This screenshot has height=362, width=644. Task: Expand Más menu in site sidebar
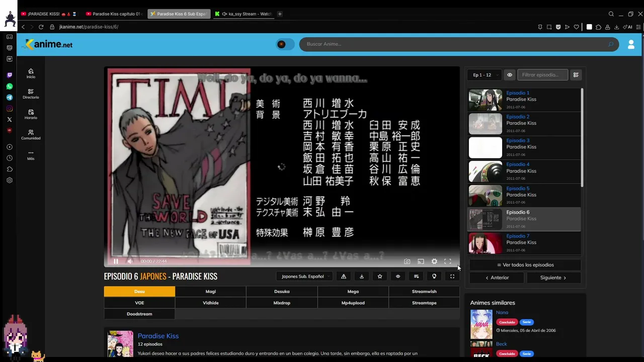[x=31, y=155]
